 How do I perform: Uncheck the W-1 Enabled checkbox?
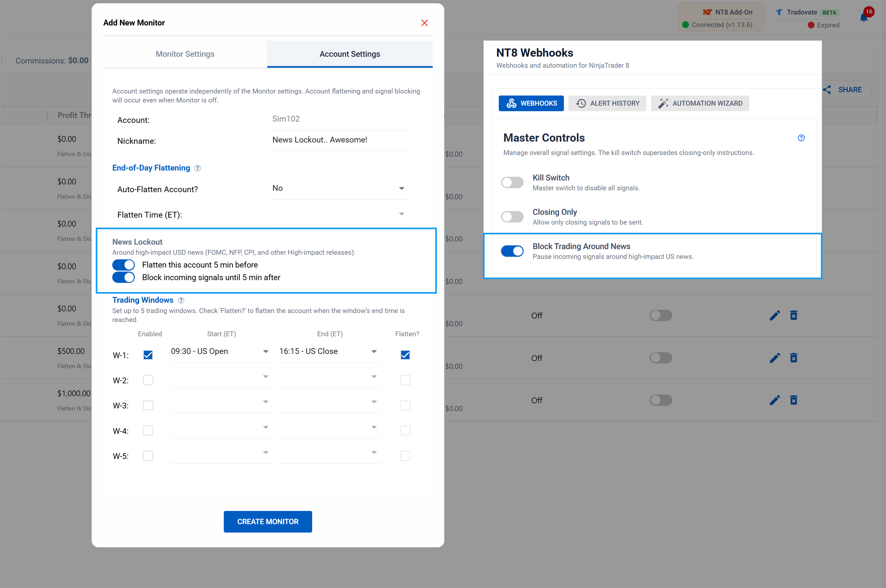(148, 355)
